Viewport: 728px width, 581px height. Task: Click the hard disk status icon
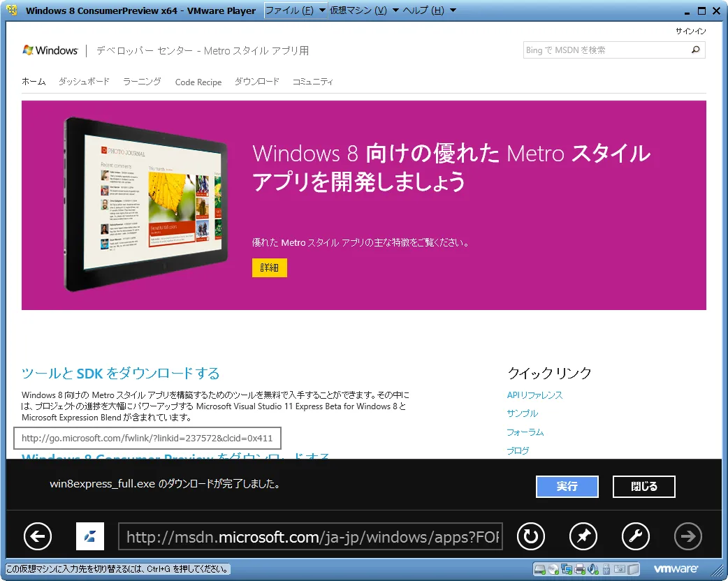pos(540,569)
